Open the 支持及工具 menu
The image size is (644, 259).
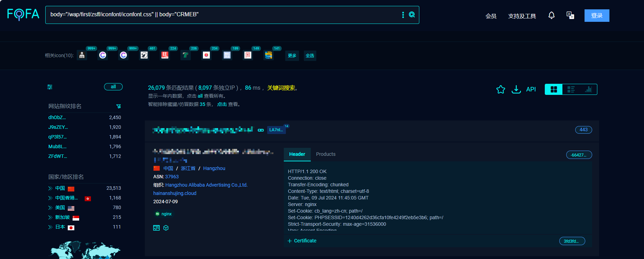[x=522, y=16]
